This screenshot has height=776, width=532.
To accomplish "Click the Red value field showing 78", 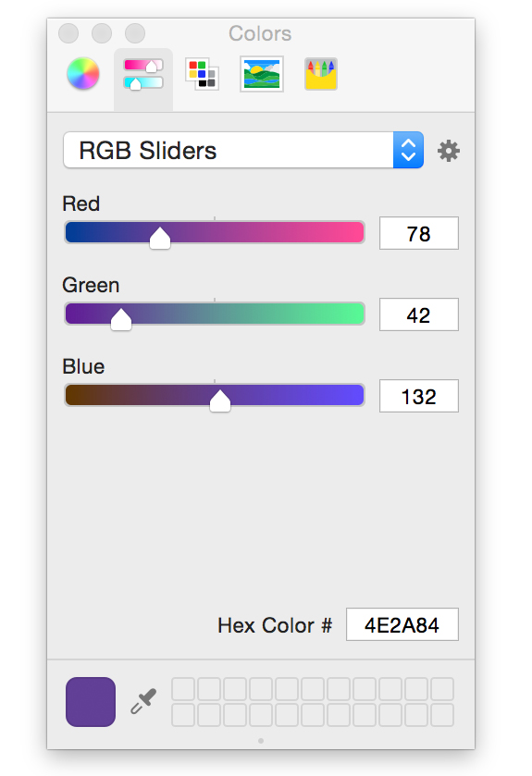I will 419,233.
